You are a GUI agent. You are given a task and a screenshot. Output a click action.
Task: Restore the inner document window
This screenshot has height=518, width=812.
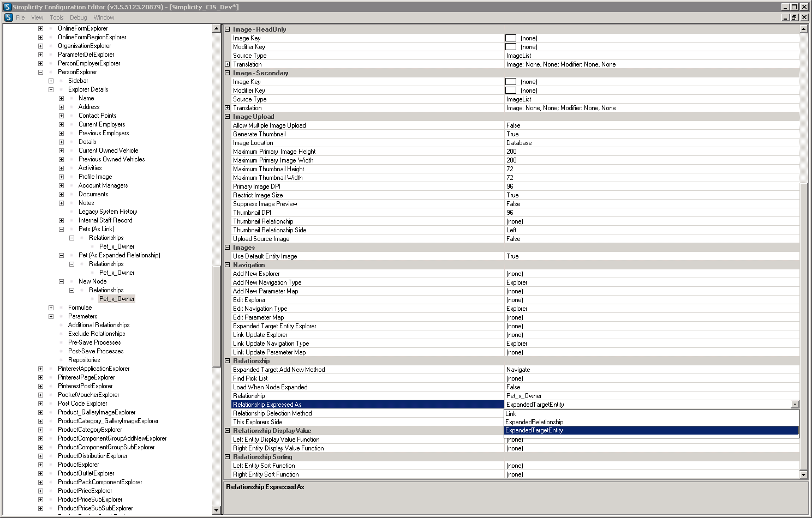coord(795,17)
